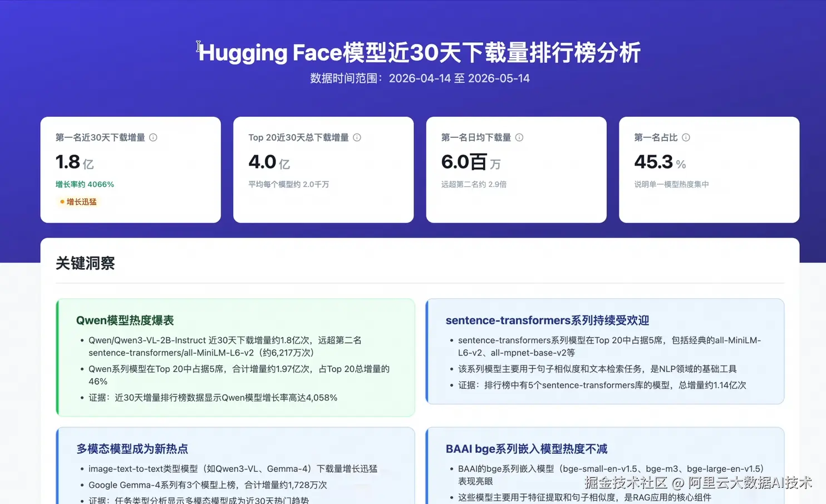This screenshot has width=826, height=504.
Task: Click the note 远超第二名约 2.9倍
Action: click(x=474, y=184)
